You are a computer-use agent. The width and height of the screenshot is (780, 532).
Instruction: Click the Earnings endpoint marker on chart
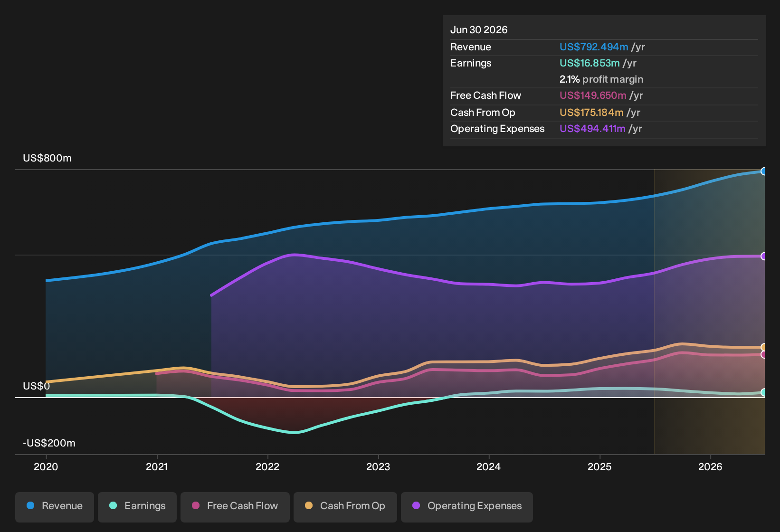click(763, 392)
